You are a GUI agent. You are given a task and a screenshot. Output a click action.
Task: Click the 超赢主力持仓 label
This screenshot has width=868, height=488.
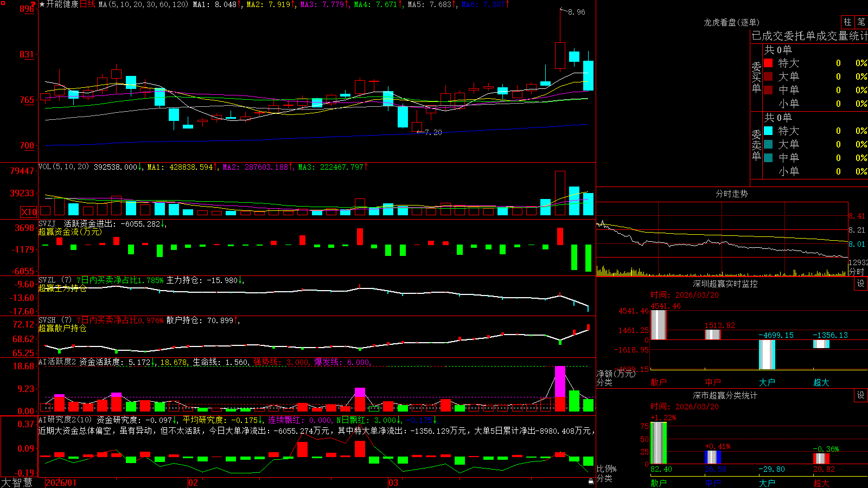point(62,288)
